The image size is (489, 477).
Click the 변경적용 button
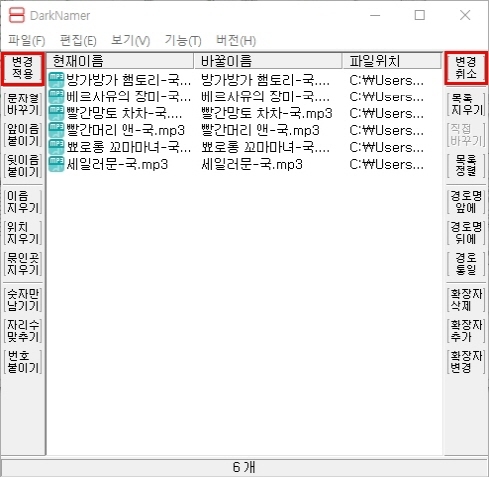23,68
